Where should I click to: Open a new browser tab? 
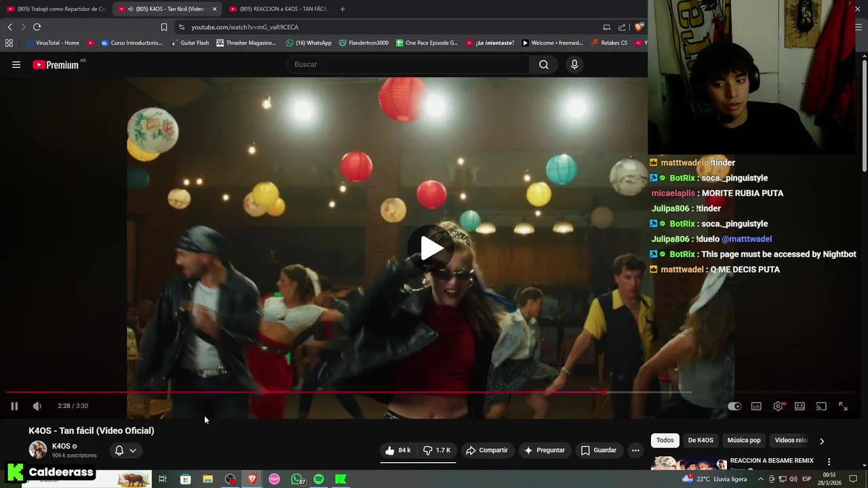[x=342, y=9]
